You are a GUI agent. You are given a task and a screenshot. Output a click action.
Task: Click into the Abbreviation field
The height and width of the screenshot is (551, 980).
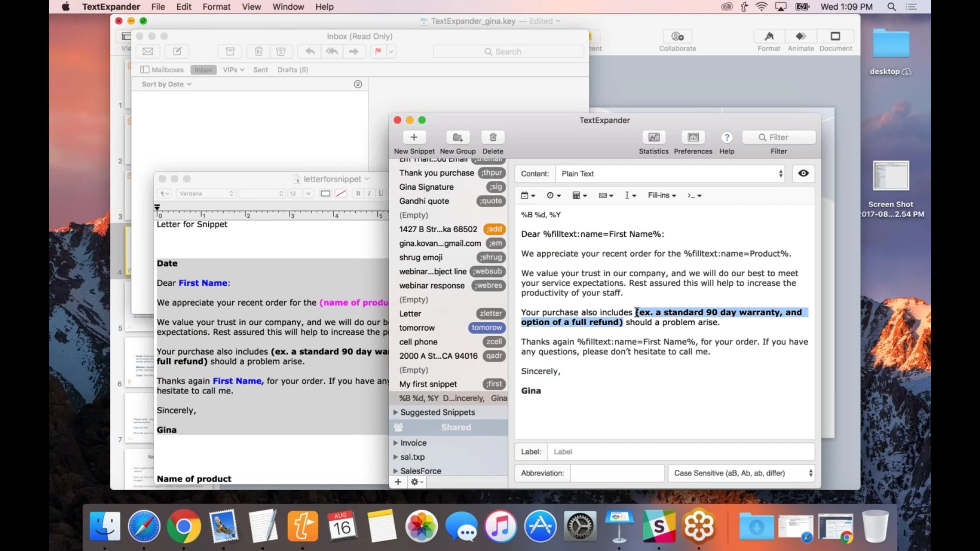coord(617,473)
